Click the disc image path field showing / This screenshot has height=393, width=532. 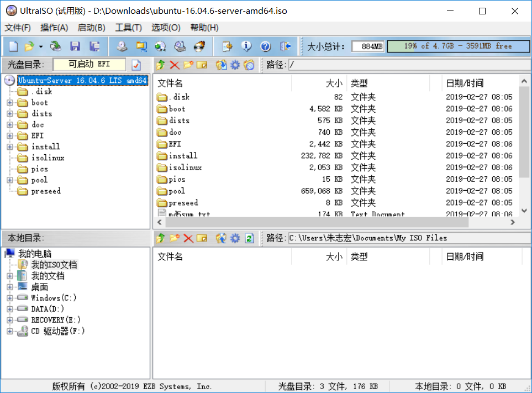tap(409, 65)
